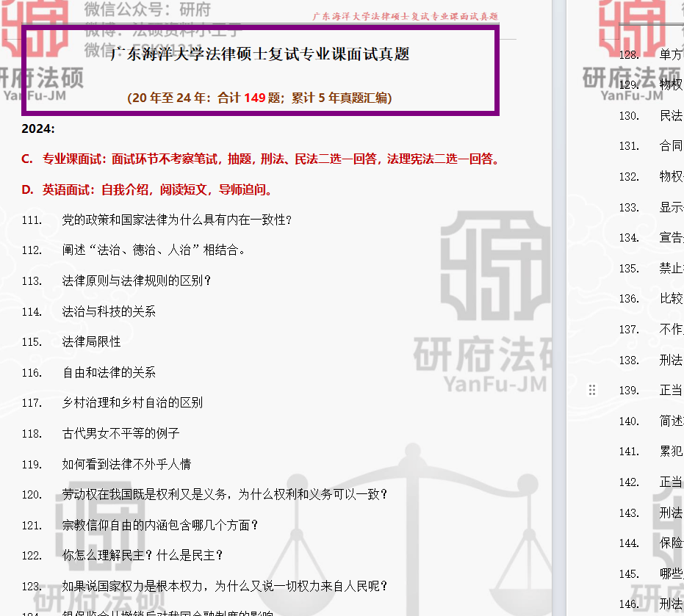Click the red line D. 英语面试
Viewport: 684px width, 616px height.
click(x=148, y=189)
